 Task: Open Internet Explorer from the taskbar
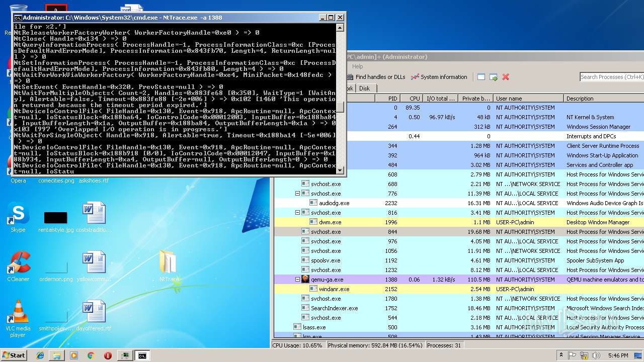40,355
